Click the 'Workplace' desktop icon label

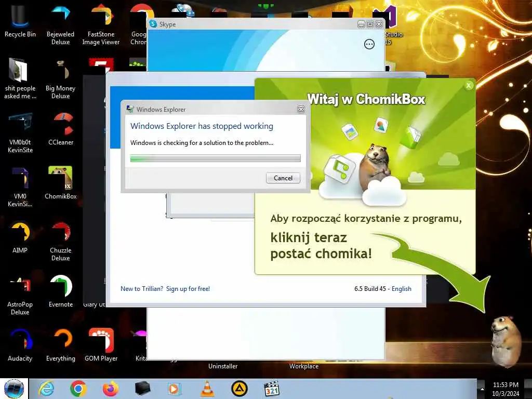pos(304,366)
